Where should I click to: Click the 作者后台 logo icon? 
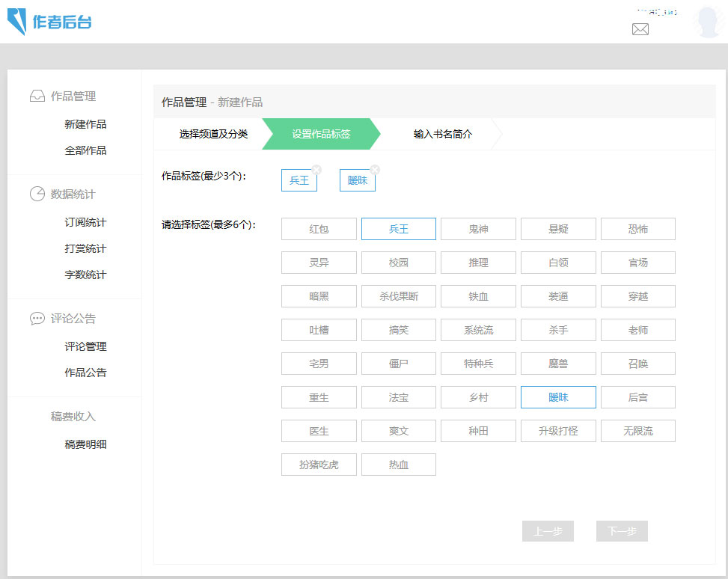16,22
